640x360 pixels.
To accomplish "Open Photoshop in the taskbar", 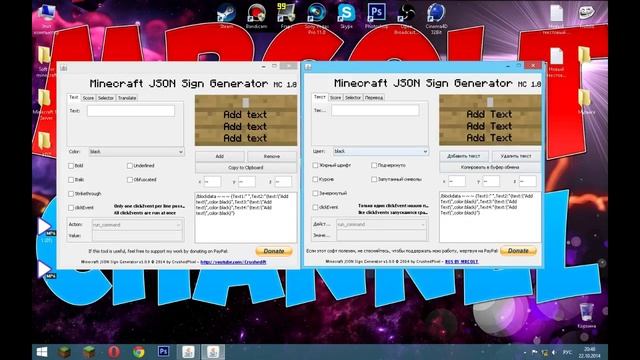I will tap(163, 352).
